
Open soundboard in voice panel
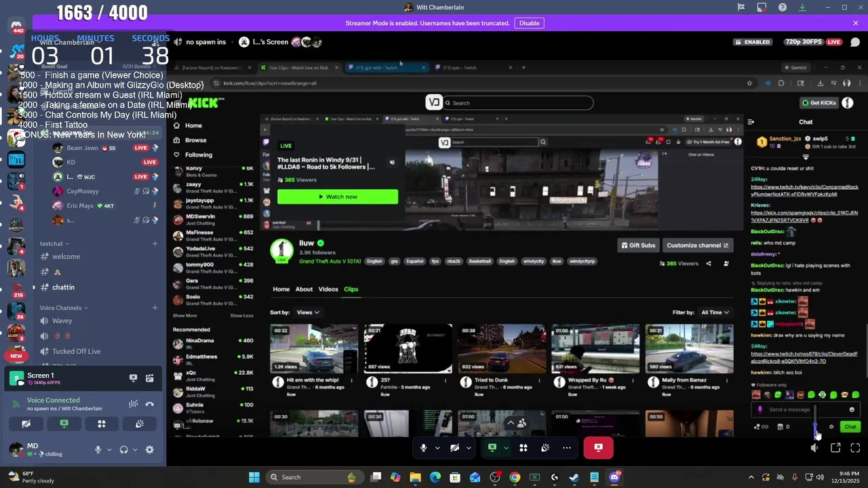140,424
